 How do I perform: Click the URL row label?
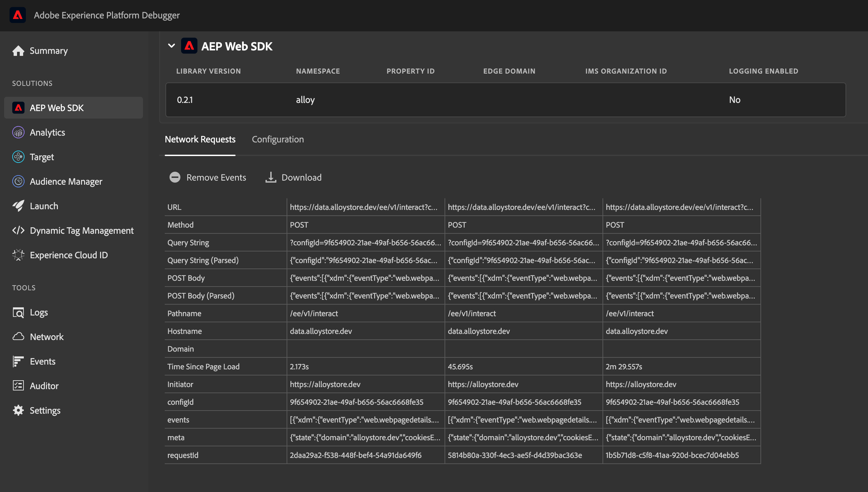[174, 207]
